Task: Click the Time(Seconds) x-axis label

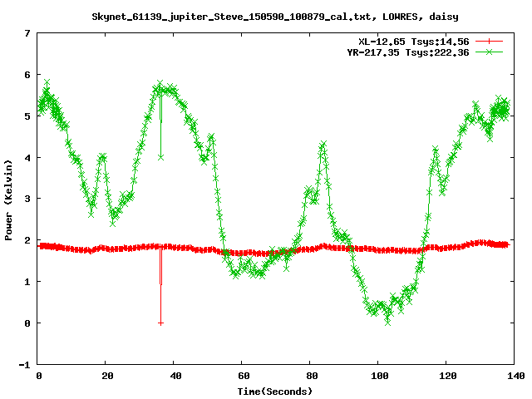Action: coord(276,390)
